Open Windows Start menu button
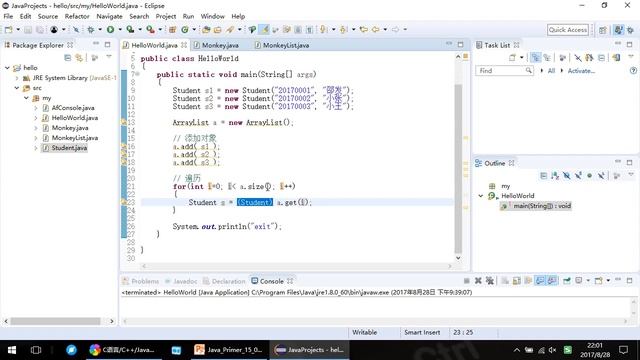 click(x=12, y=350)
